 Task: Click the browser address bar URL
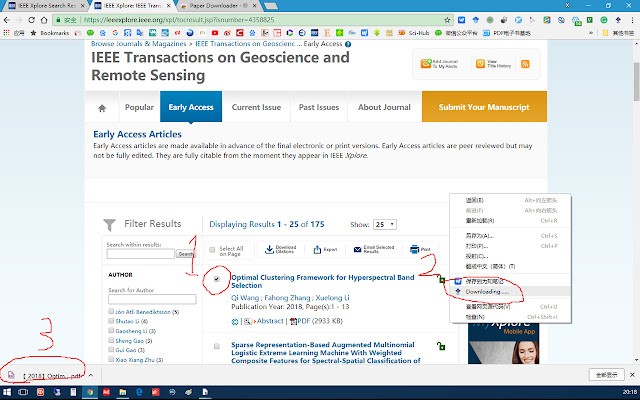tap(180, 20)
